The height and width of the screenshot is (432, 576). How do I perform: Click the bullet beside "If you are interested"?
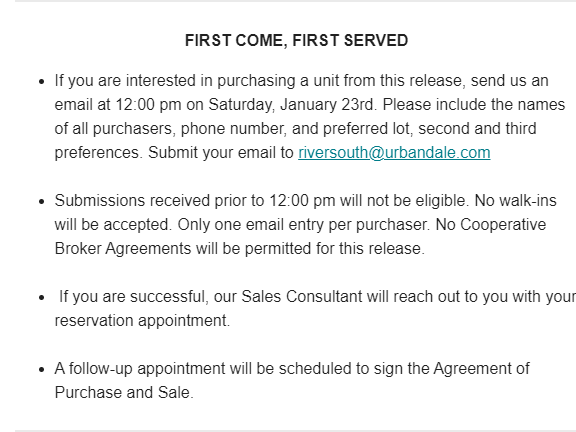click(42, 81)
